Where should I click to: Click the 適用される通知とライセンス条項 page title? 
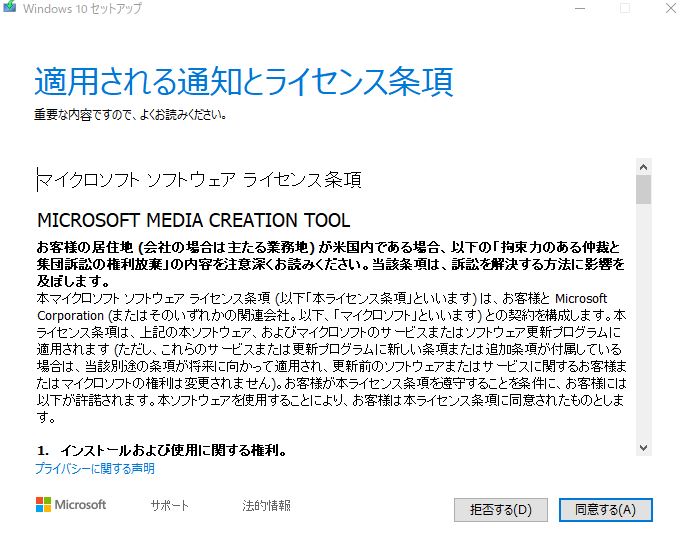point(244,82)
